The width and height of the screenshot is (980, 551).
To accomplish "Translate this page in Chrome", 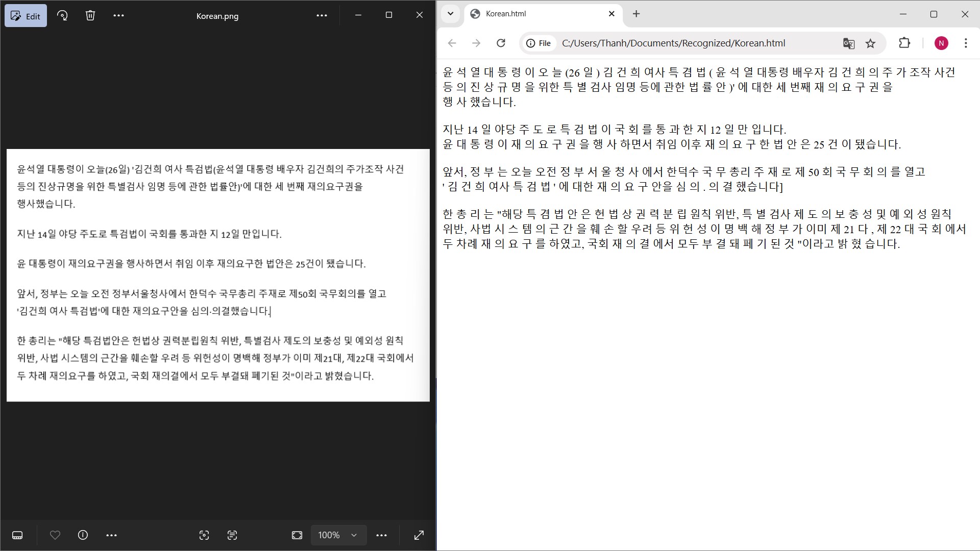I will click(x=848, y=43).
